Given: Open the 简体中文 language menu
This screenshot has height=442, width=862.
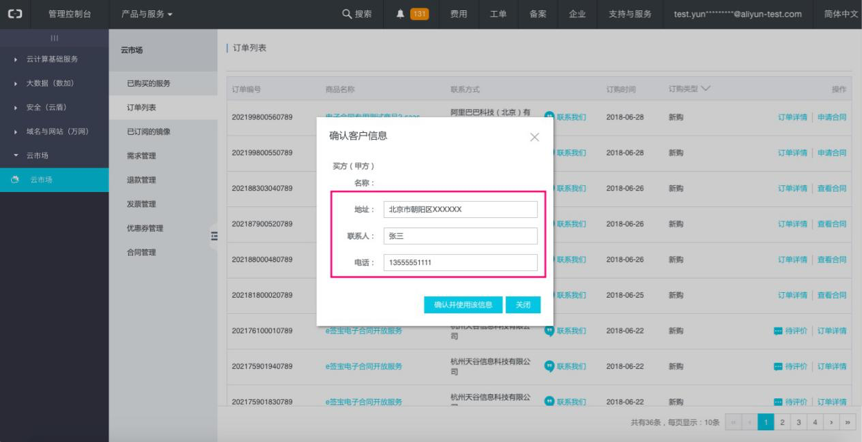Looking at the screenshot, I should [841, 14].
